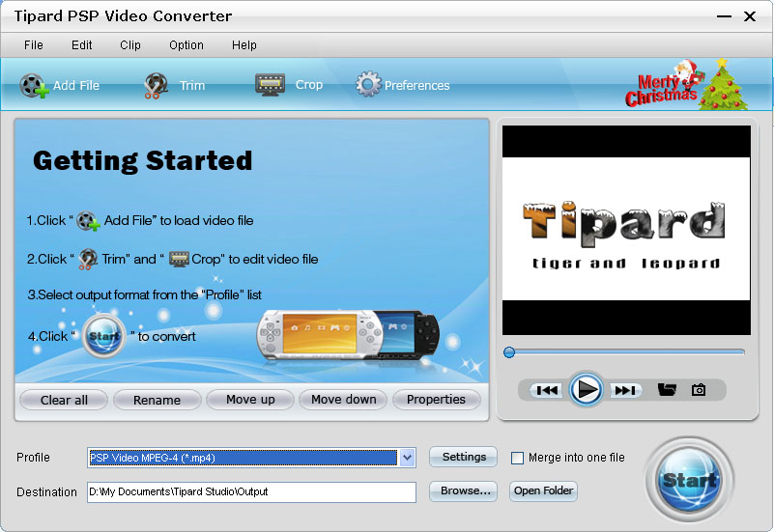
Task: Take a snapshot with camera icon
Action: pos(699,390)
